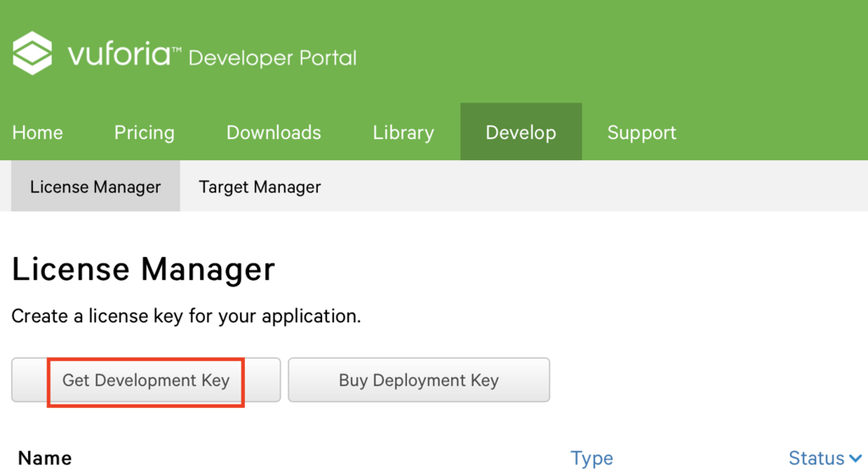This screenshot has height=474, width=868.
Task: Open the Downloads section
Action: coord(274,132)
